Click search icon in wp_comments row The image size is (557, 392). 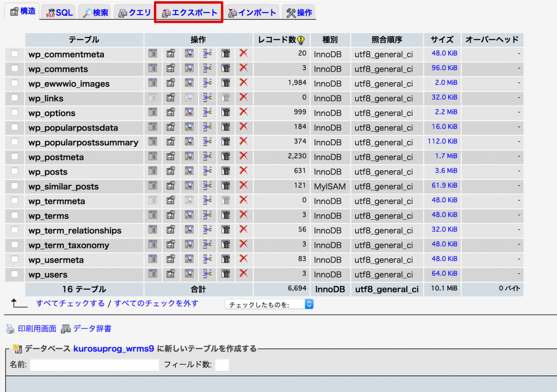(189, 68)
